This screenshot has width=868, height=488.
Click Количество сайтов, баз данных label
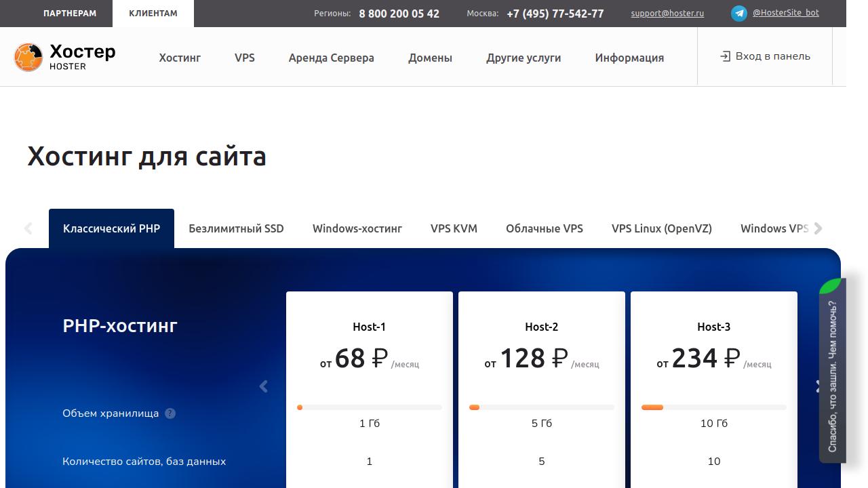tap(144, 462)
